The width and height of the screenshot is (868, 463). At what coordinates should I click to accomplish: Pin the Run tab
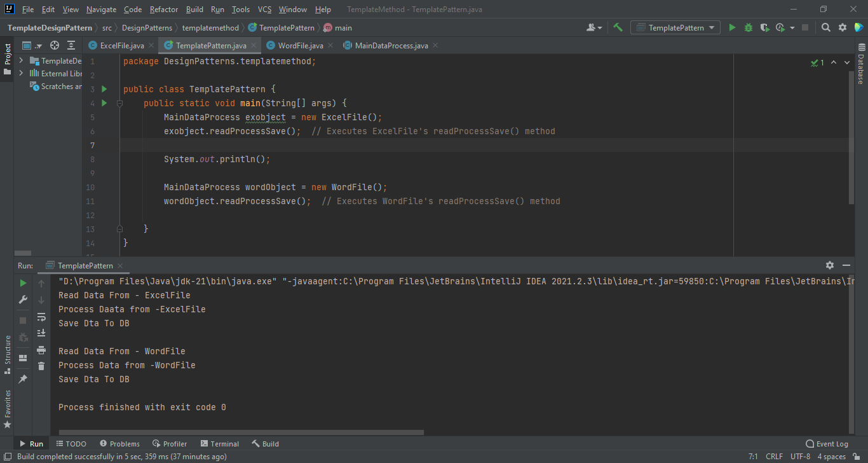(x=23, y=378)
